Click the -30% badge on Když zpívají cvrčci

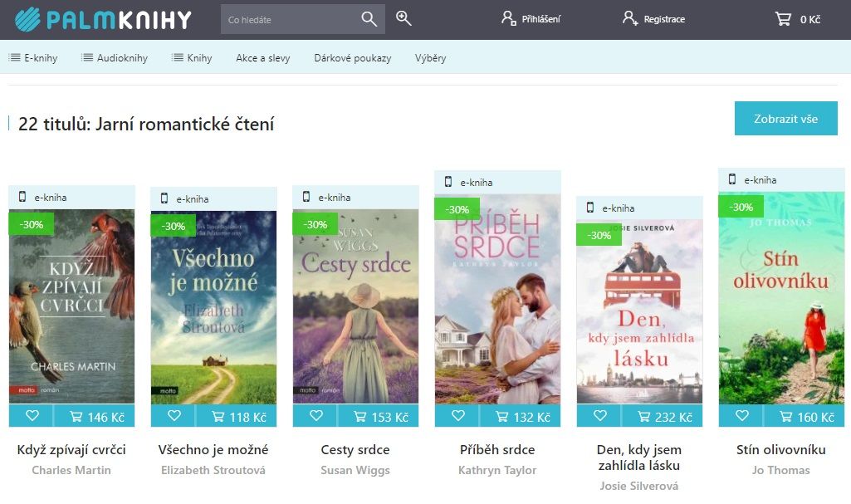[x=32, y=224]
